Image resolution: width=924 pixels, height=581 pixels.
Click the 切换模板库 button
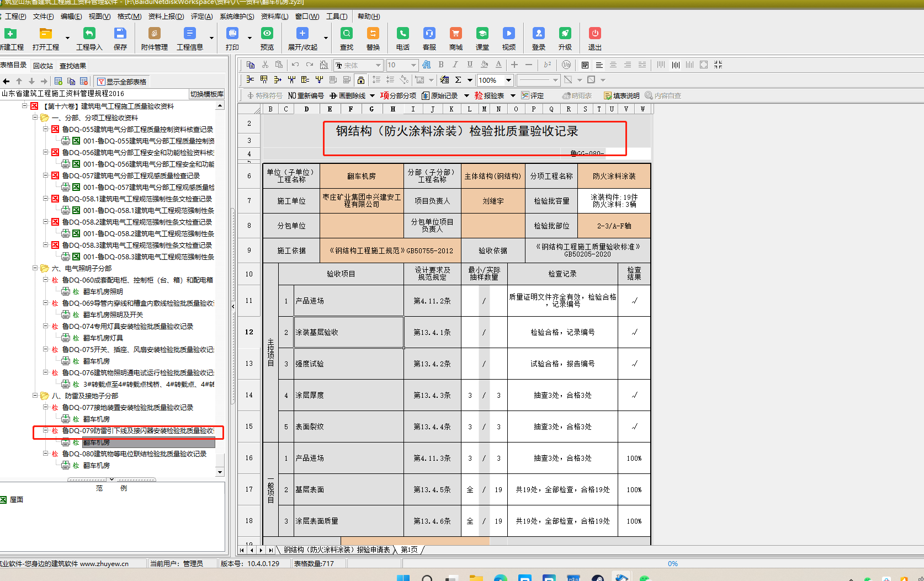tap(207, 94)
